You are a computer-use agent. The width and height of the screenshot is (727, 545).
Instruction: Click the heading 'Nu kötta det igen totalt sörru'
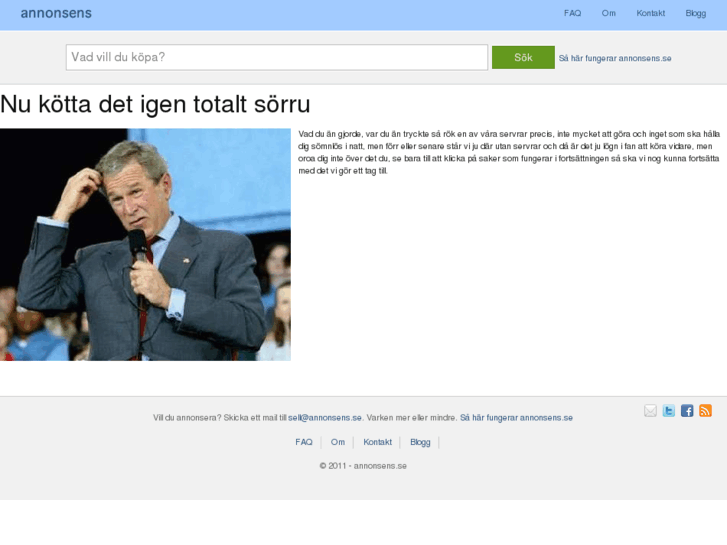coord(155,104)
